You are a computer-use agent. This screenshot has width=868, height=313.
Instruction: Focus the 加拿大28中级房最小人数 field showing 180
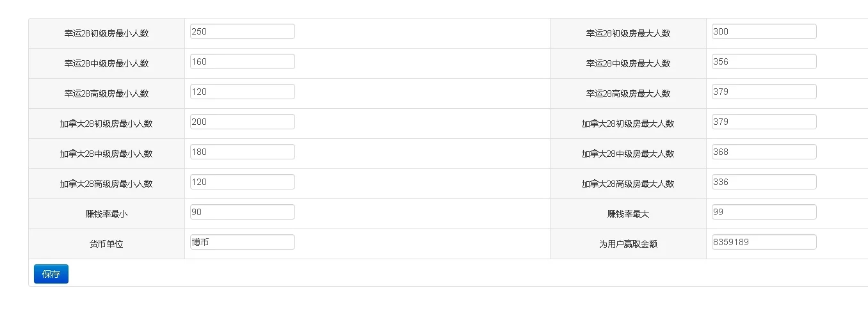point(243,152)
